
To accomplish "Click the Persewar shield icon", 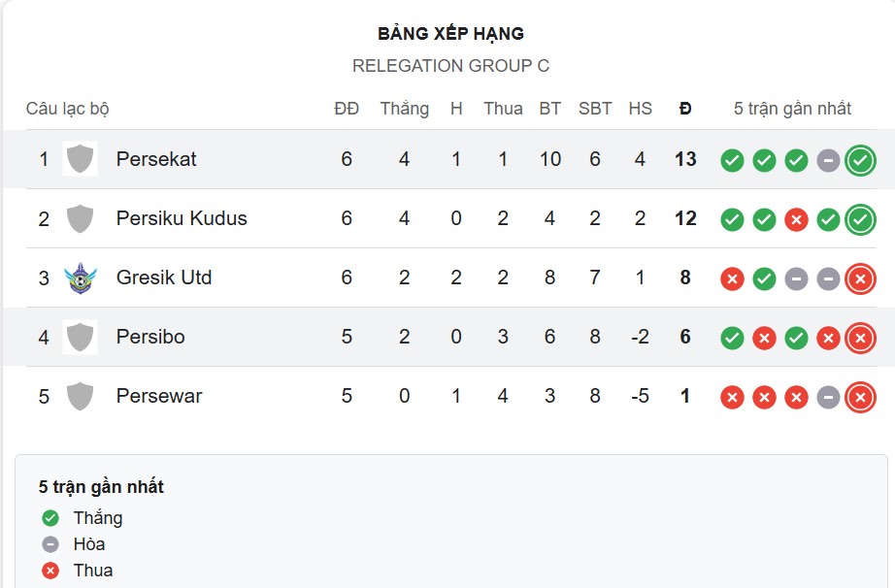I will tap(81, 396).
